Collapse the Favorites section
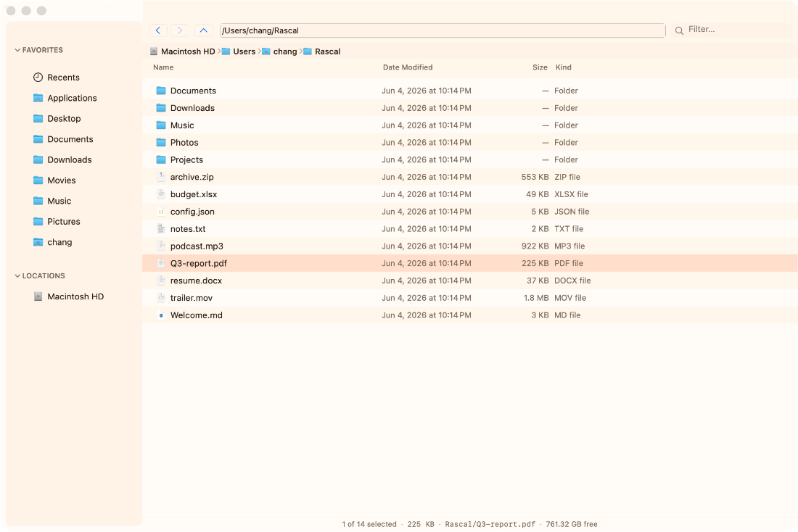This screenshot has height=532, width=798. tap(17, 50)
